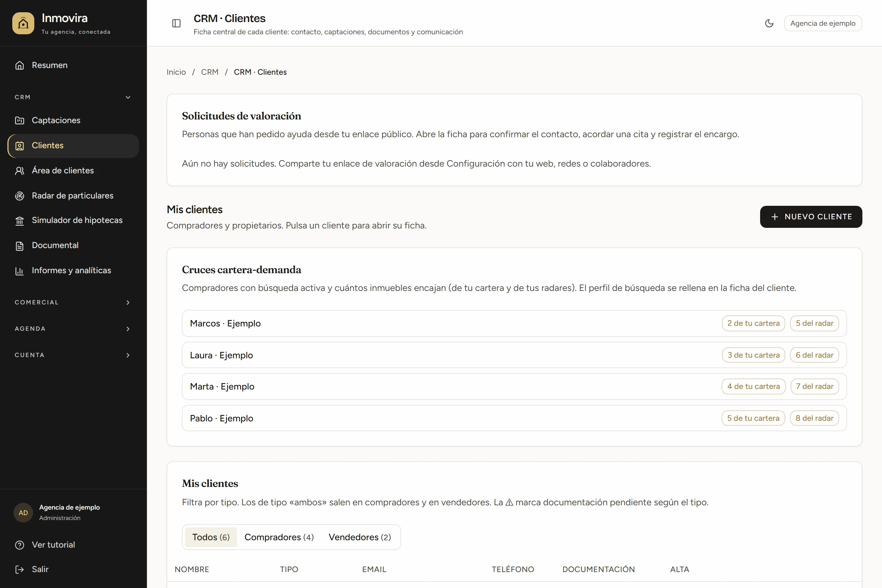Open Pablo · Ejemplo buyer row
This screenshot has height=588, width=882.
pos(514,418)
